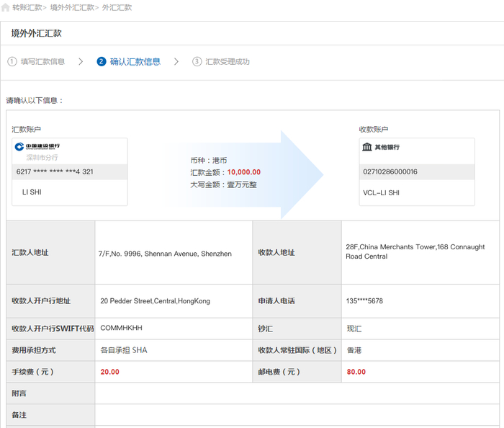Click the remittance amount 10,000.00
The height and width of the screenshot is (428, 504).
coord(244,172)
